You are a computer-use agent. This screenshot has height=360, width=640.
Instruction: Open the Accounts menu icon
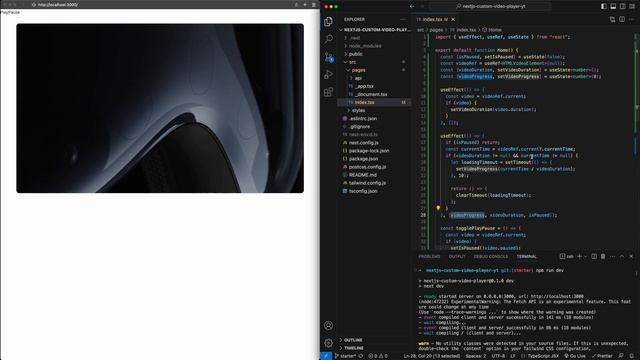click(x=328, y=325)
